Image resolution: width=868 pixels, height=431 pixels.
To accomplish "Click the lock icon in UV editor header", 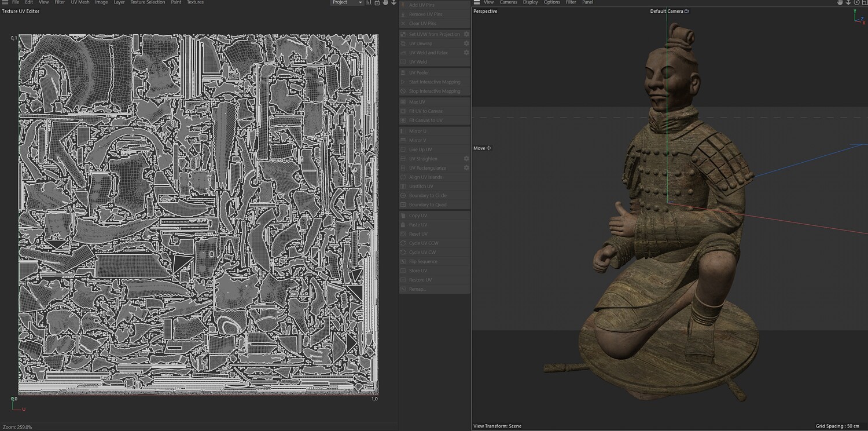I will [x=377, y=3].
